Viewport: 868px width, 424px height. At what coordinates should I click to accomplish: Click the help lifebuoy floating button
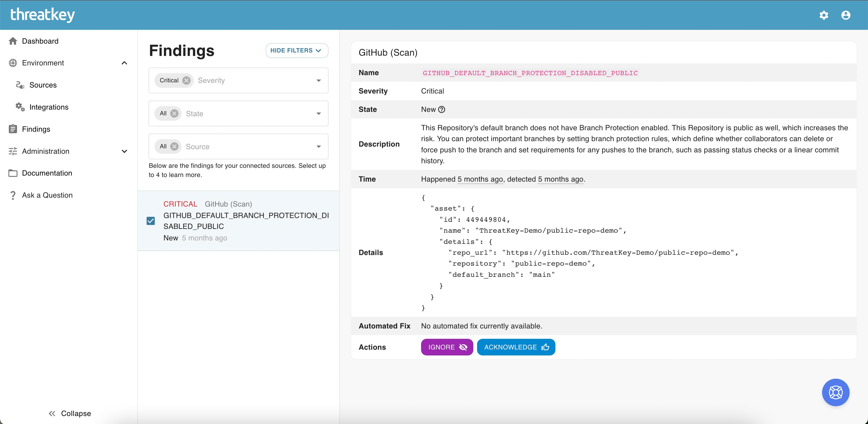point(835,392)
